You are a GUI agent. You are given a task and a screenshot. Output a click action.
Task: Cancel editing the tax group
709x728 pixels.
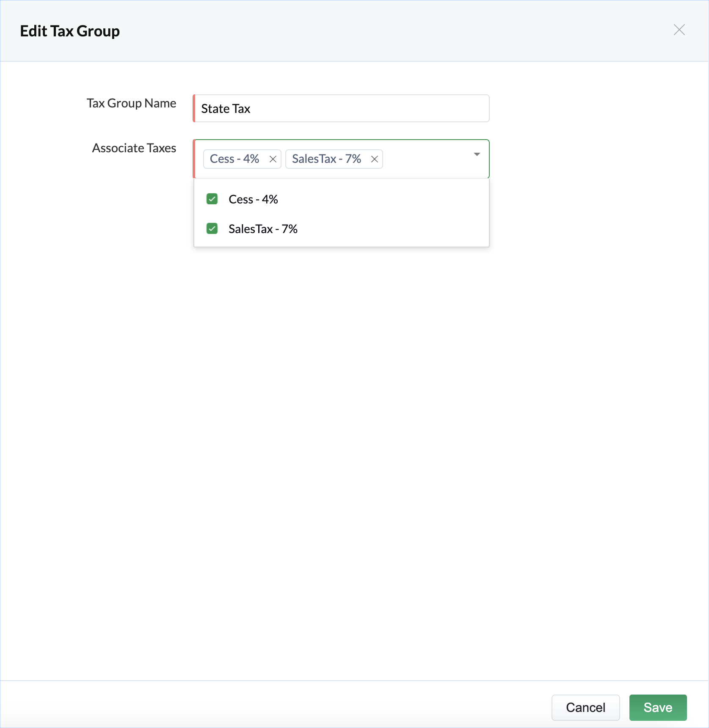[x=585, y=707]
